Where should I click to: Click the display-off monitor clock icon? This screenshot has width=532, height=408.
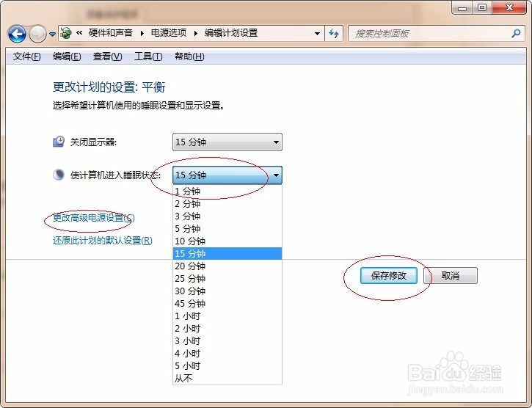pyautogui.click(x=59, y=142)
